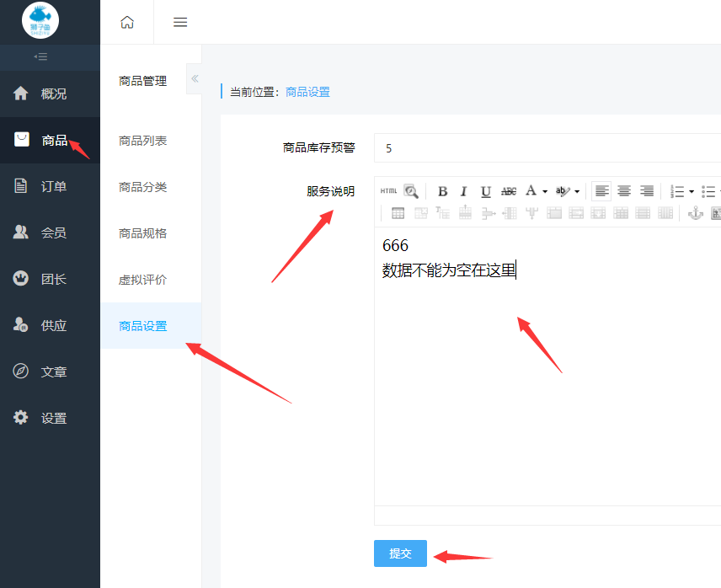Viewport: 721px width, 588px height.
Task: Click the delete table column icon
Action: (532, 213)
